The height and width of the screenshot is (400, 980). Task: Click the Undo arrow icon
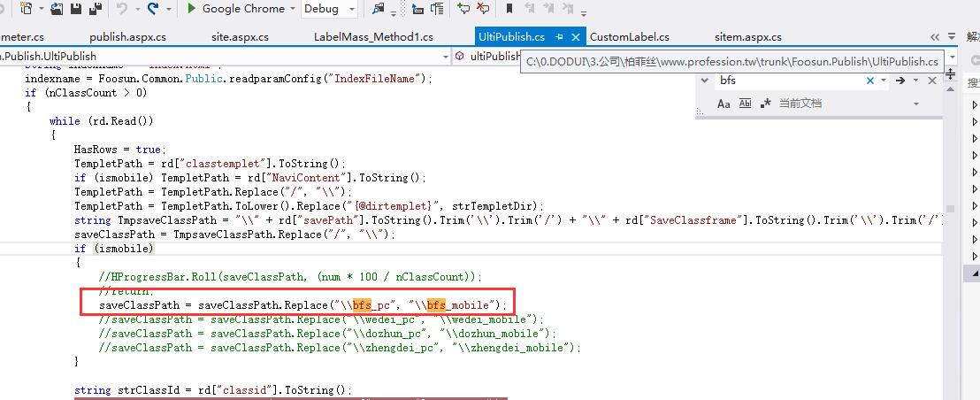tap(122, 8)
